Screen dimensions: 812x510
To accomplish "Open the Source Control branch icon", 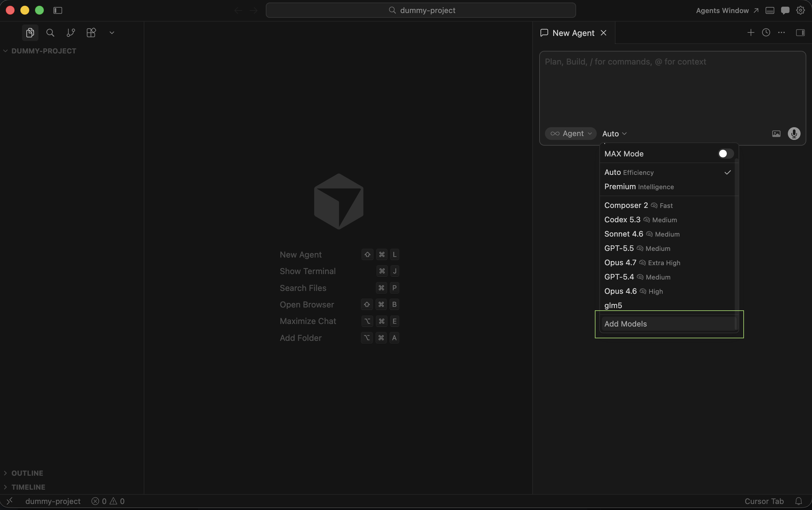I will (x=71, y=33).
